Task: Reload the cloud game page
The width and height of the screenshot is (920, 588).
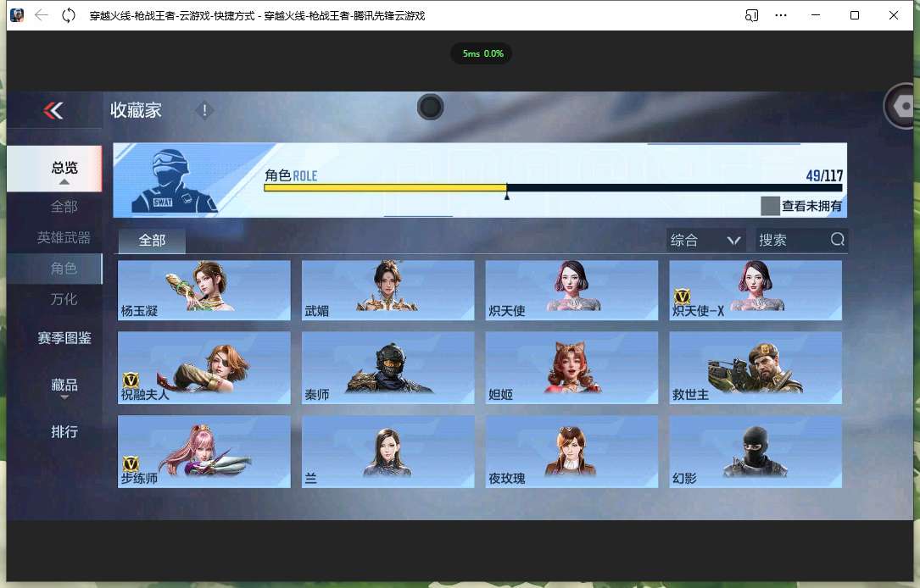Action: tap(69, 15)
